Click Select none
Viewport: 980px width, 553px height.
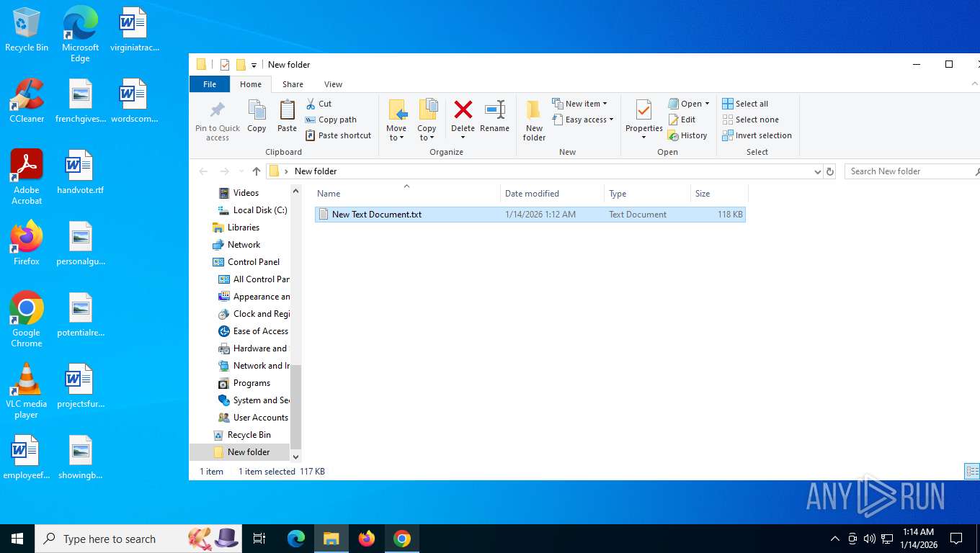click(x=750, y=120)
